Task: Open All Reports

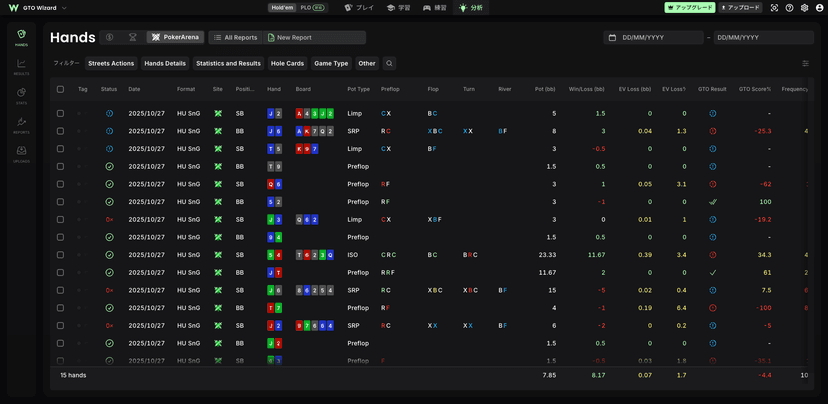Action: (236, 37)
